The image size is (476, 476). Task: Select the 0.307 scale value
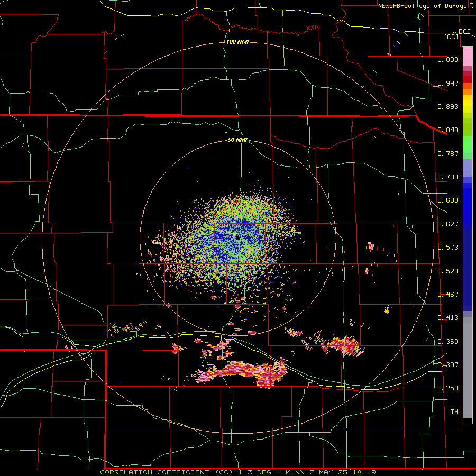(448, 365)
